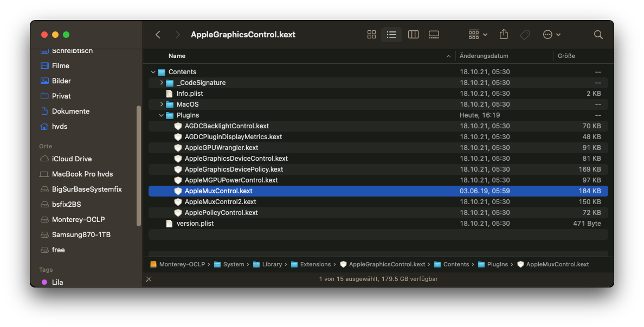This screenshot has width=644, height=327.
Task: Click Extensions in the path bar
Action: click(x=311, y=265)
